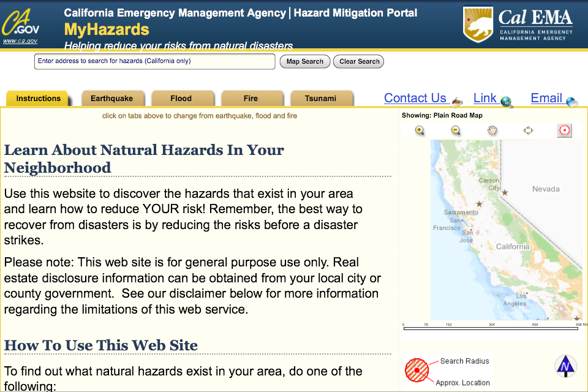Click the pen icon beside Contact Us
Viewport: 588px width, 392px height.
(x=457, y=101)
